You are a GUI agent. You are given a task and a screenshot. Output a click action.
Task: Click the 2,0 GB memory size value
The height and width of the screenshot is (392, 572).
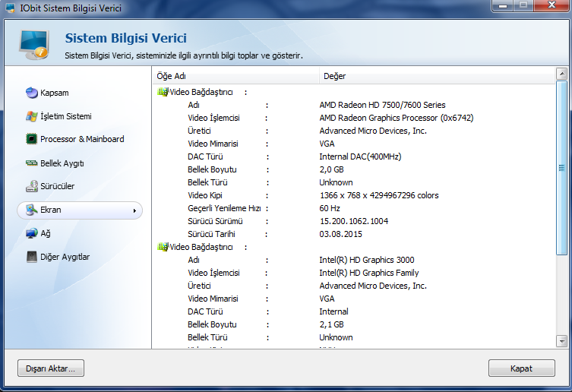tap(332, 169)
